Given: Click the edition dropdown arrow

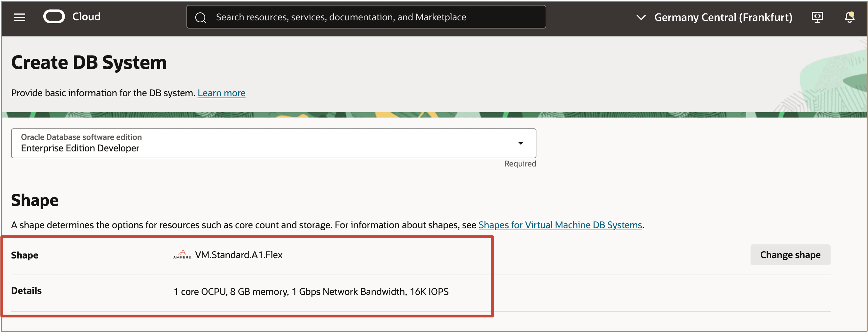Looking at the screenshot, I should (x=521, y=143).
